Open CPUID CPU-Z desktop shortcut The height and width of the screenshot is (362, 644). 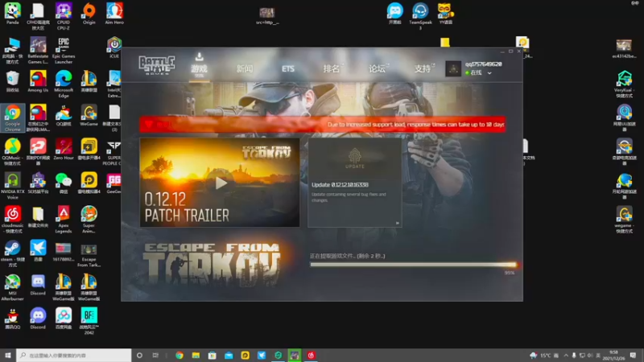[x=64, y=16]
